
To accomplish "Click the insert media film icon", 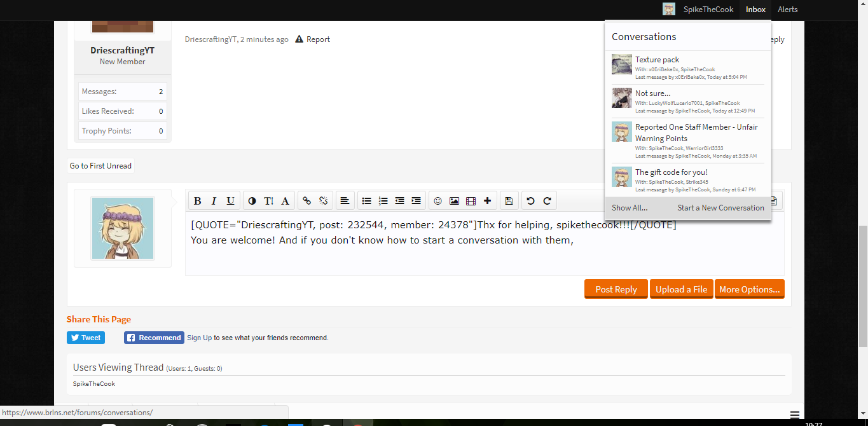I will click(x=471, y=201).
